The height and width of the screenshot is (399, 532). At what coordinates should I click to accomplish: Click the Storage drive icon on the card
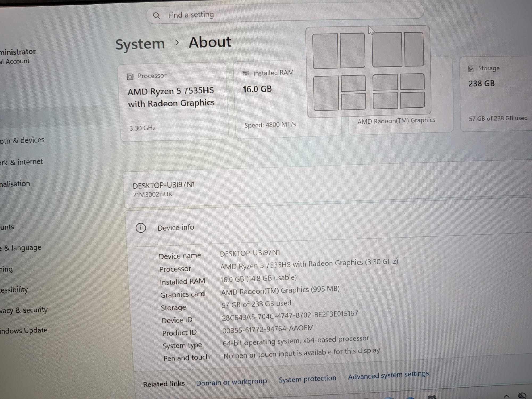(x=471, y=69)
